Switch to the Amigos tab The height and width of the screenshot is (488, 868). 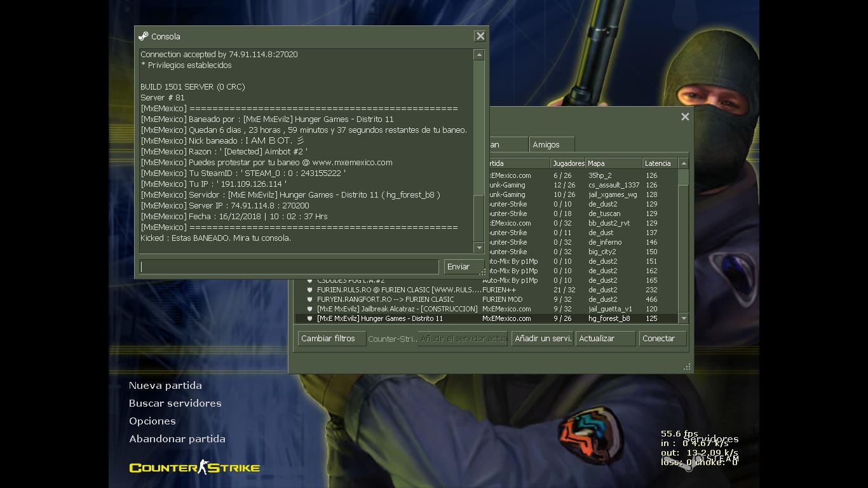[552, 145]
